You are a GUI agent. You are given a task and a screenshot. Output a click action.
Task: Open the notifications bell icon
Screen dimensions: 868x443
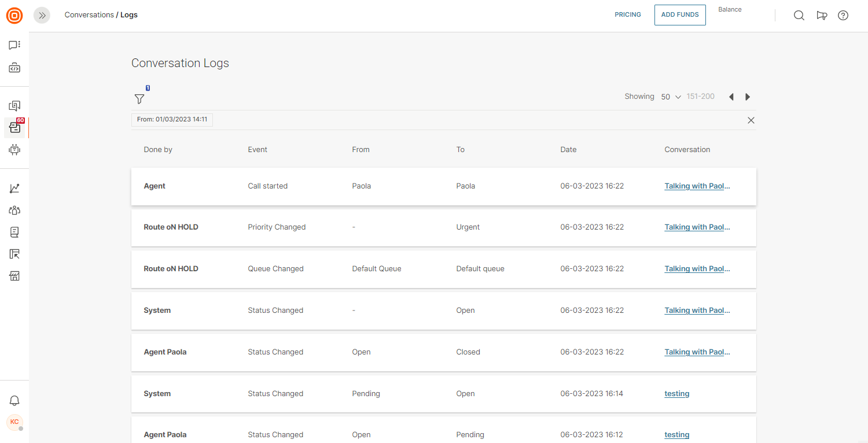[x=14, y=400]
